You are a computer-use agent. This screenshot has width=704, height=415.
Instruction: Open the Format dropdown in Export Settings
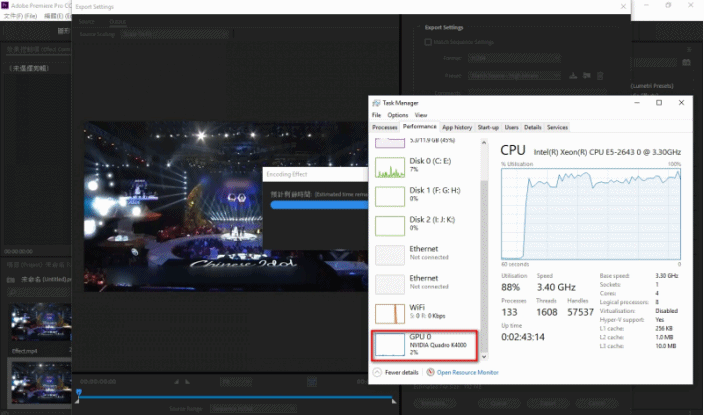coord(514,58)
